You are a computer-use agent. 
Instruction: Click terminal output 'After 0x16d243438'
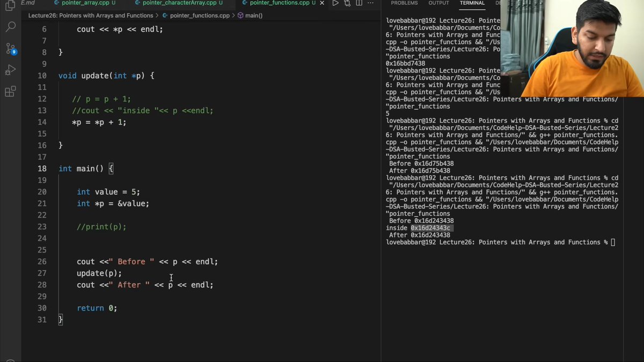point(420,235)
